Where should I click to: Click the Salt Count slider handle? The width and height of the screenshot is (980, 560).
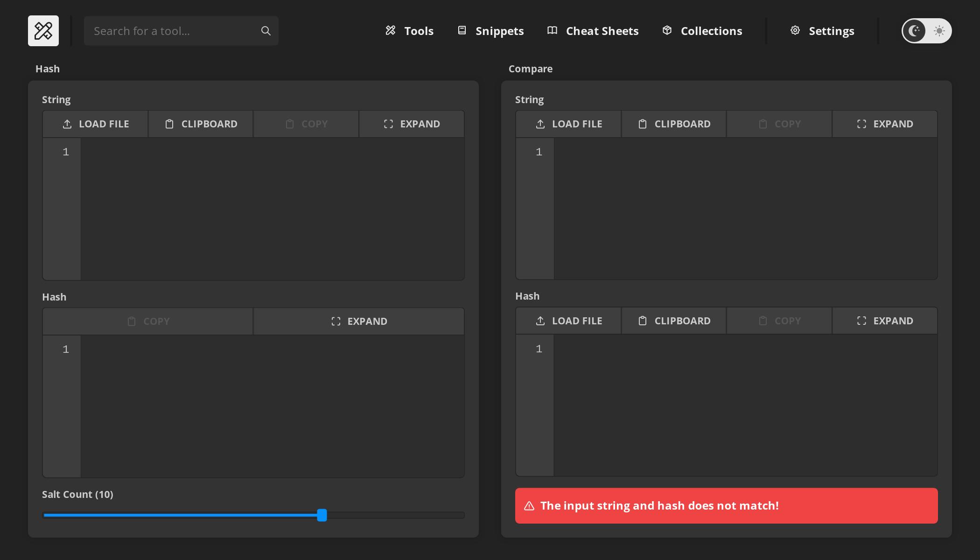coord(322,515)
